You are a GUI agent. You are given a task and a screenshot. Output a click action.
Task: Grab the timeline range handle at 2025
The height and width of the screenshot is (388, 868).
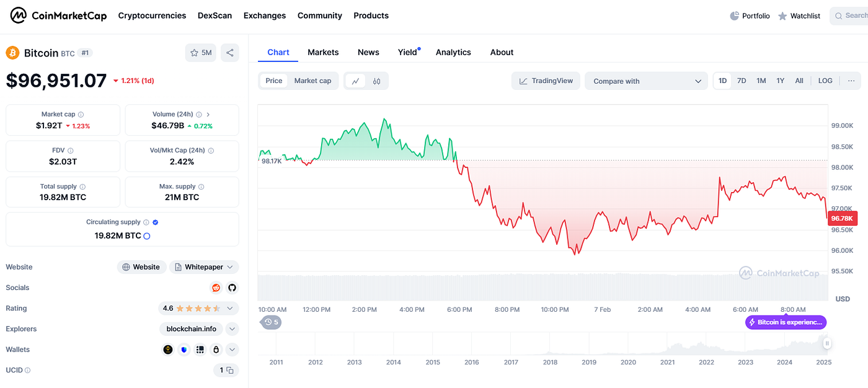[x=826, y=343]
